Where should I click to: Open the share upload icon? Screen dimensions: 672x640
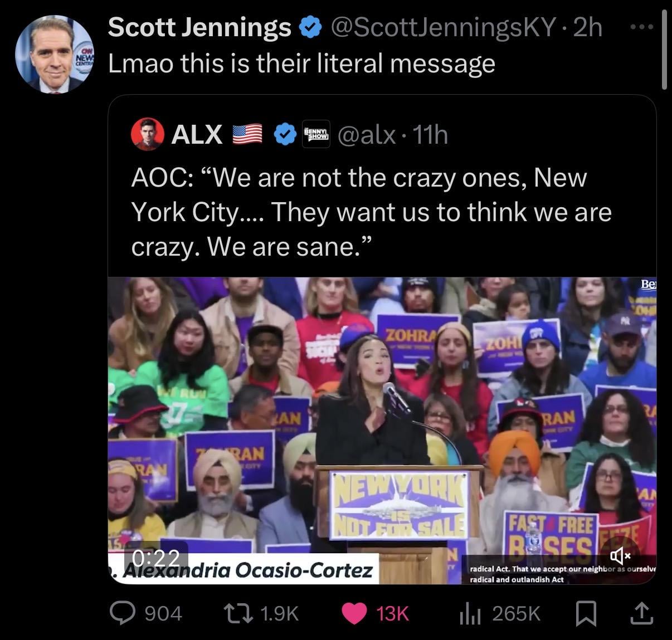(641, 613)
